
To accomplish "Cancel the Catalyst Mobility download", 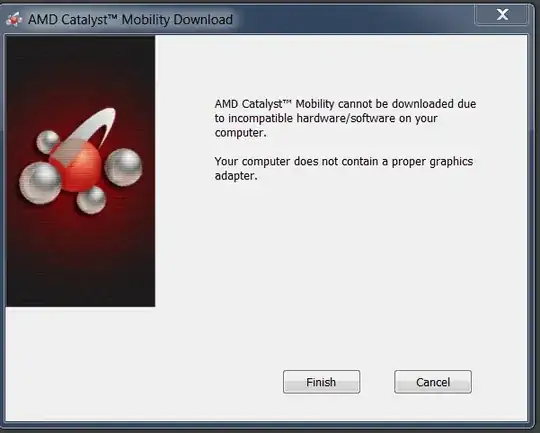I will pyautogui.click(x=433, y=382).
